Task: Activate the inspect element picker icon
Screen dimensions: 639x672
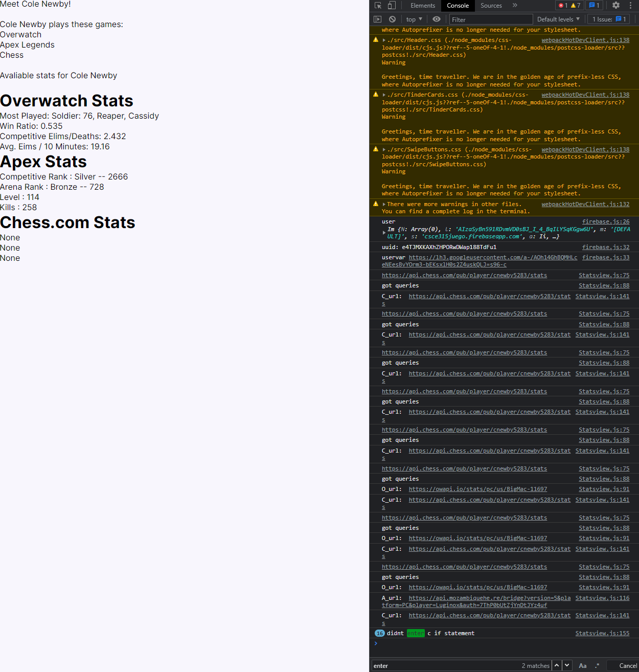Action: click(x=378, y=6)
